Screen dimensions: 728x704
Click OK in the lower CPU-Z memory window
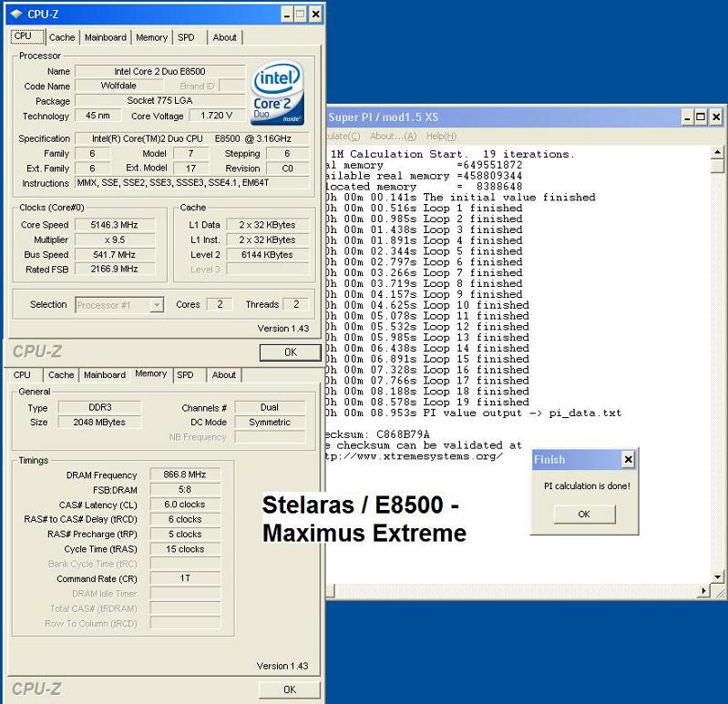click(290, 689)
